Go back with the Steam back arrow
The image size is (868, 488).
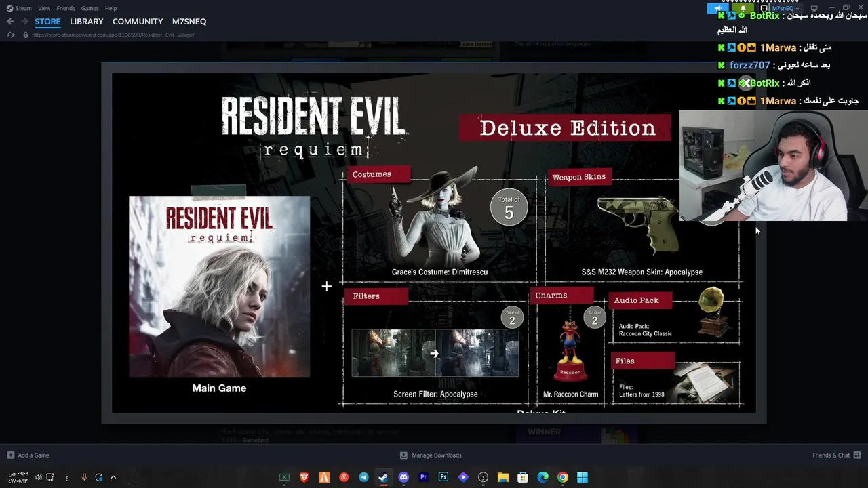10,21
